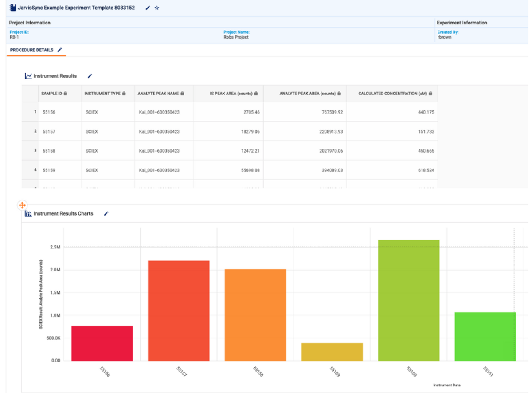Click the edit pencil next to Procedure Details
This screenshot has width=532, height=393.
60,50
